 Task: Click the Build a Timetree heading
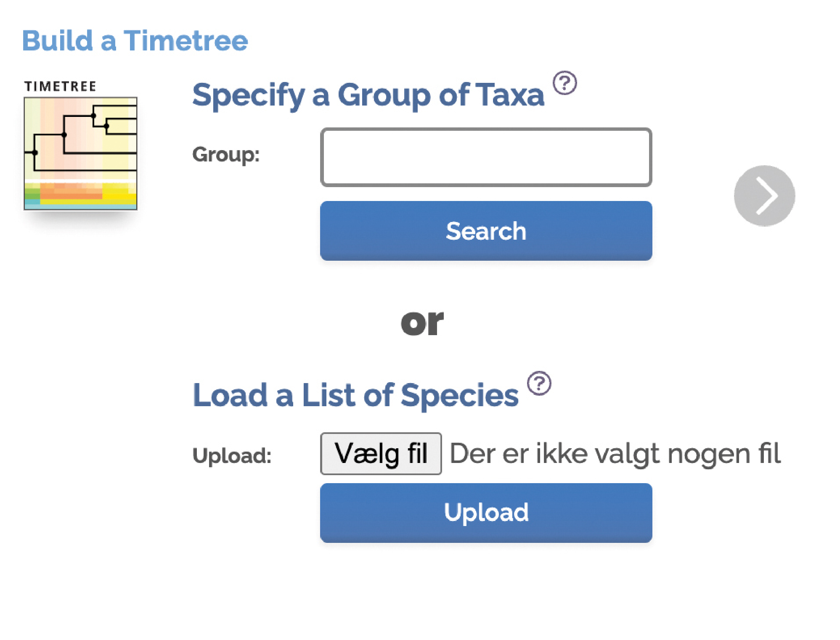(x=135, y=41)
